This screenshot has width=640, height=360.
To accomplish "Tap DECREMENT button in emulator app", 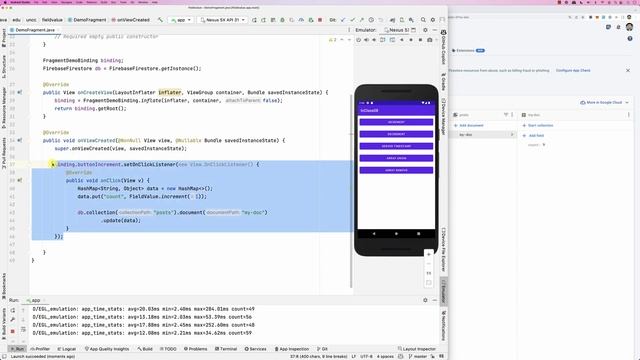I will pyautogui.click(x=396, y=134).
